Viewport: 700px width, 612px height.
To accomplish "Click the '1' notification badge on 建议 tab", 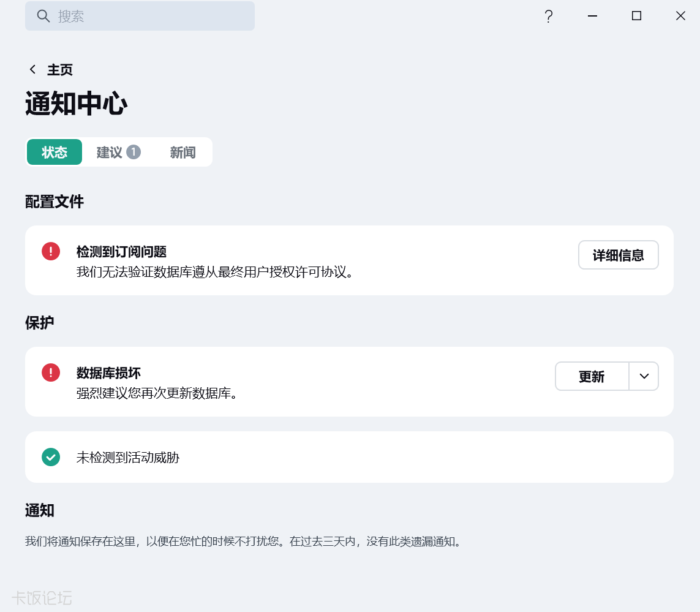I will (134, 152).
